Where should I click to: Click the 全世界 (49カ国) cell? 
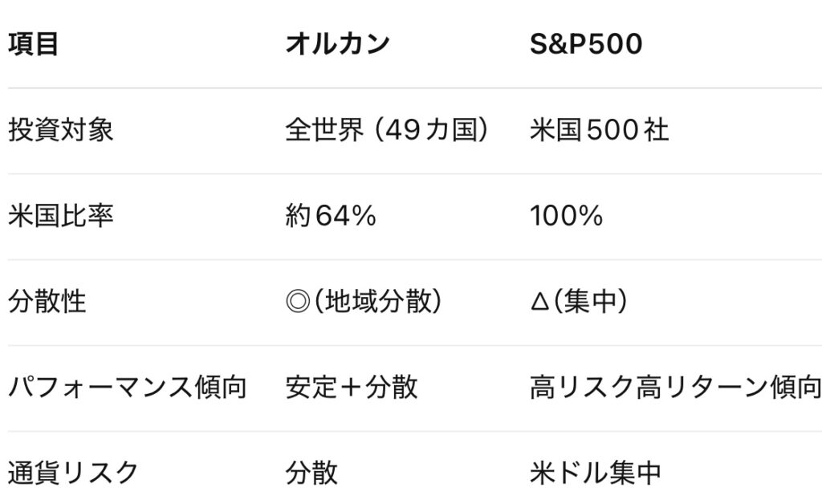(387, 130)
